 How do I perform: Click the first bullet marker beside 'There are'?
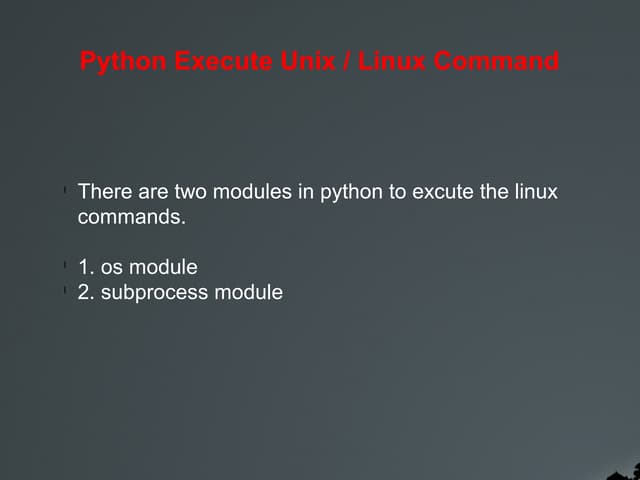63,189
